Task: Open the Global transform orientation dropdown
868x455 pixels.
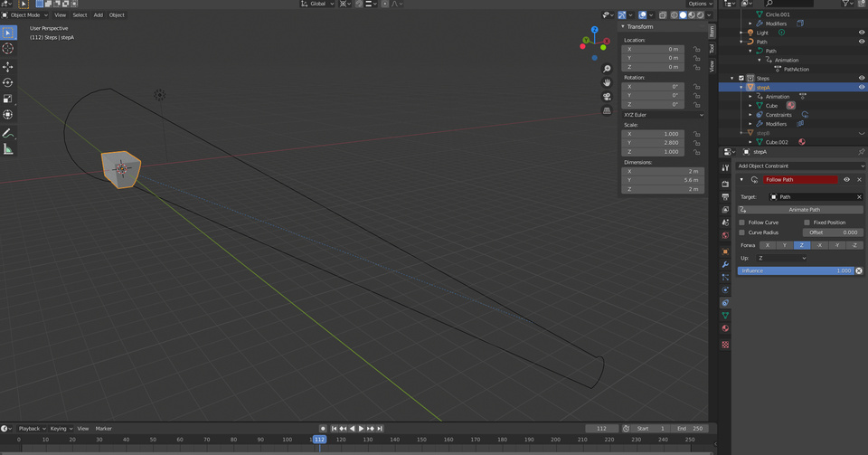Action: point(317,4)
